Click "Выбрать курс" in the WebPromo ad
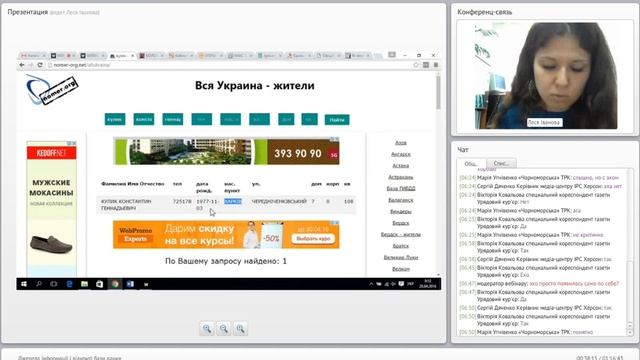 [x=313, y=238]
